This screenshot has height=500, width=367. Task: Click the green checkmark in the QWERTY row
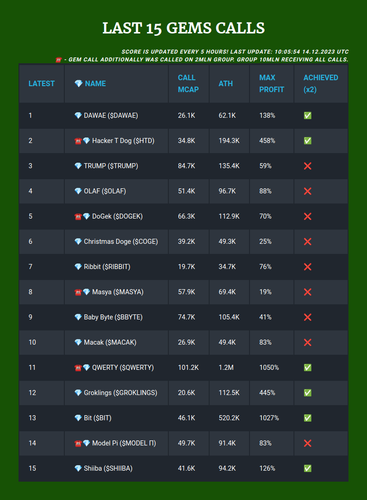tap(308, 368)
